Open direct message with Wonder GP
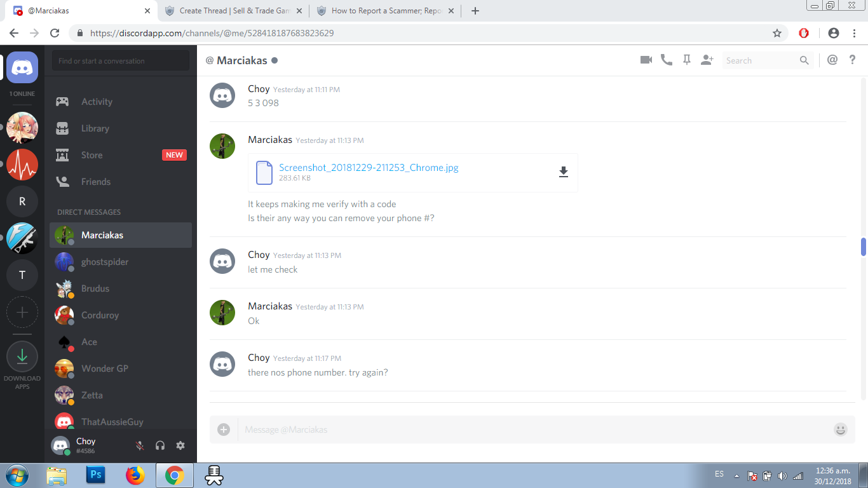The height and width of the screenshot is (488, 868). 121,369
